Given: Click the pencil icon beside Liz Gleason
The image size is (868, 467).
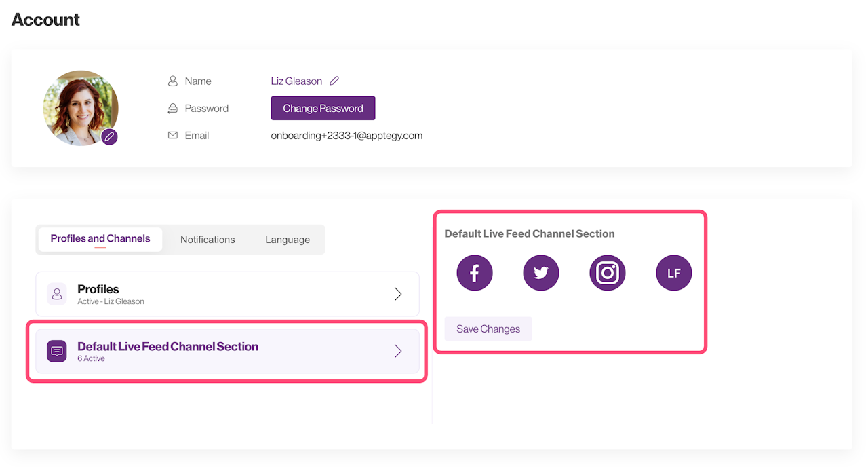Looking at the screenshot, I should [334, 81].
